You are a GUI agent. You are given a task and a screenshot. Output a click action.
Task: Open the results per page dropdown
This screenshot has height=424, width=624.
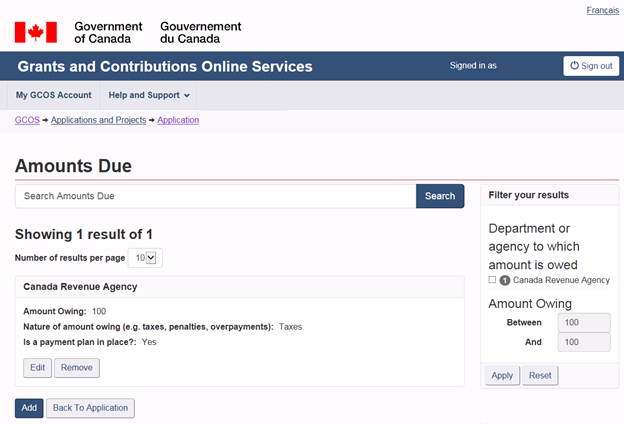147,258
